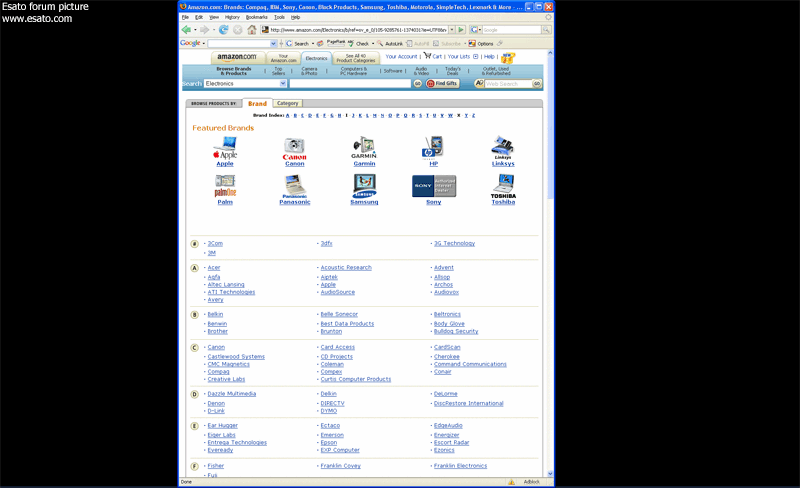
Task: Click the Garmin featured brand image
Action: (x=364, y=148)
